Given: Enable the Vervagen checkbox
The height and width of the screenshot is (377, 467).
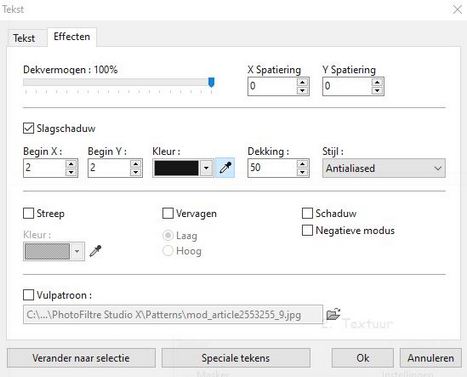Looking at the screenshot, I should [x=168, y=213].
